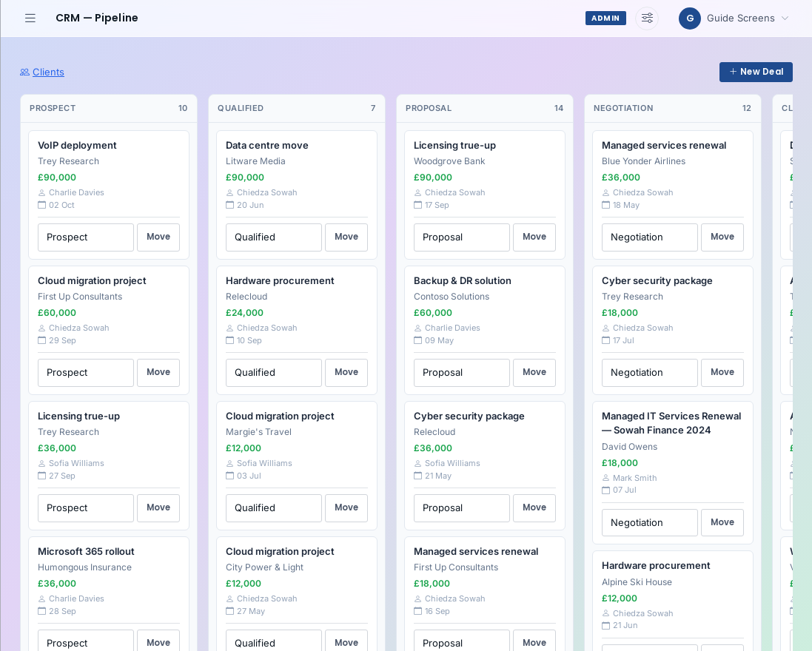Click the QUALIFIED column header

pyautogui.click(x=241, y=108)
